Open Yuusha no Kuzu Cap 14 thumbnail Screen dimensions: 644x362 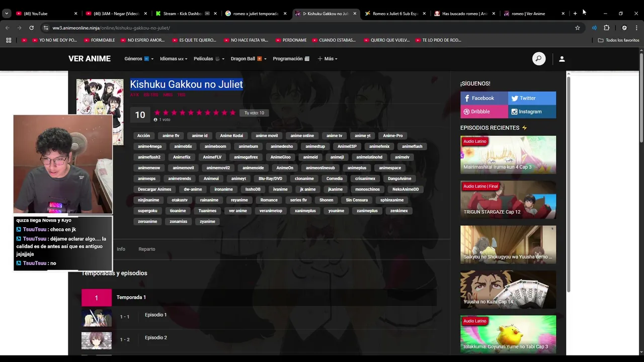click(x=508, y=290)
